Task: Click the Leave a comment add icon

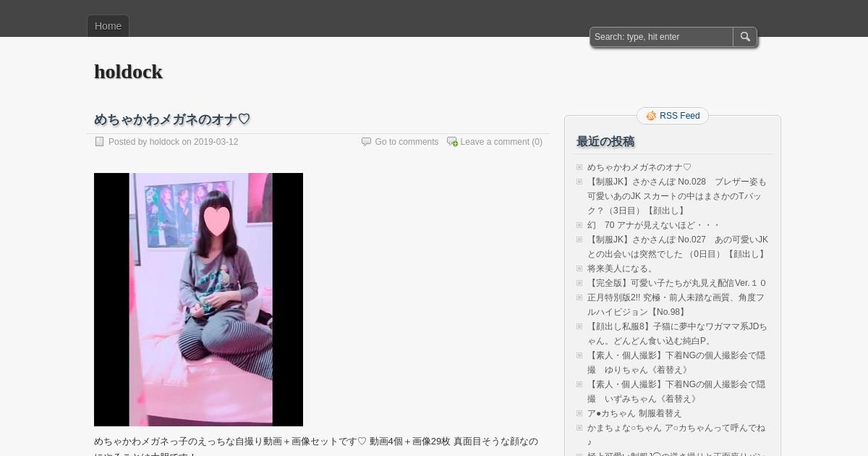Action: point(452,142)
